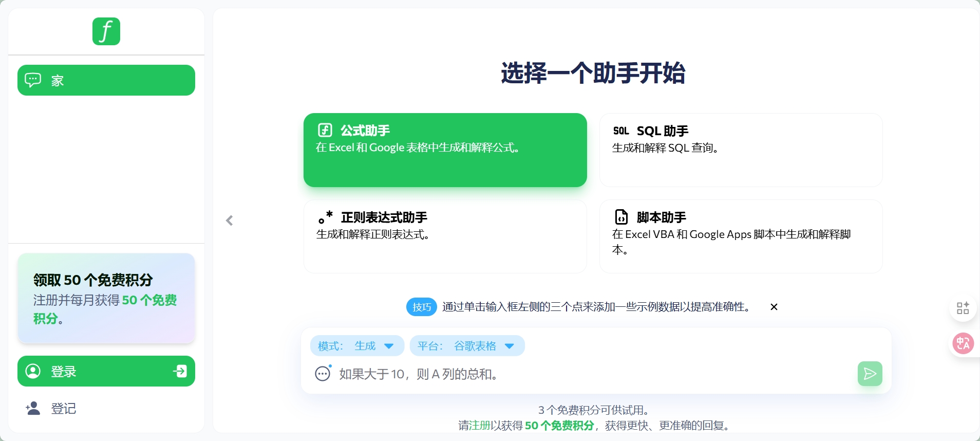Image resolution: width=980 pixels, height=441 pixels.
Task: Select the SQL 助手 assistant card
Action: tap(741, 150)
